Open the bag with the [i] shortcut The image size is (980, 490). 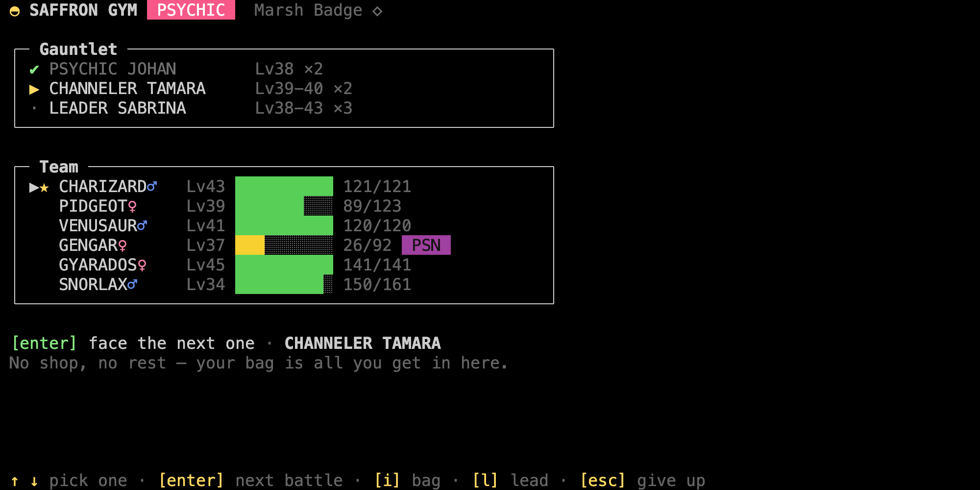coord(407,481)
